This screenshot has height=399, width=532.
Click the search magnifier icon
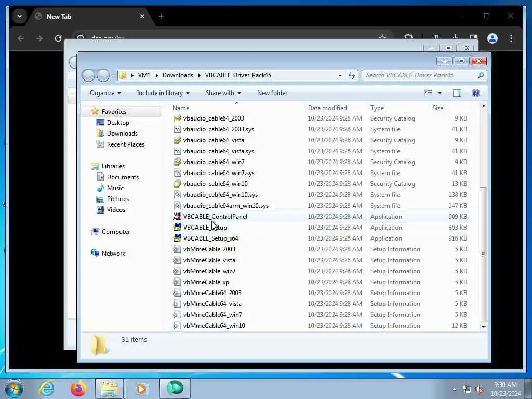coord(481,75)
